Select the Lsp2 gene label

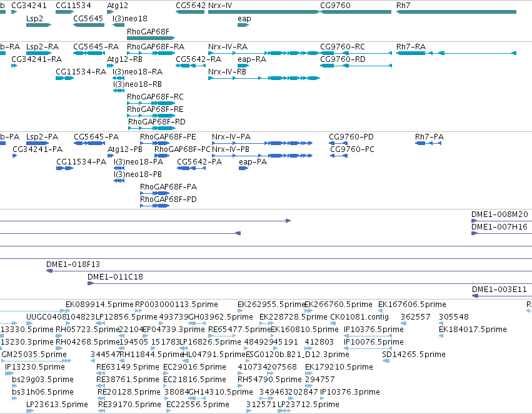pyautogui.click(x=34, y=19)
